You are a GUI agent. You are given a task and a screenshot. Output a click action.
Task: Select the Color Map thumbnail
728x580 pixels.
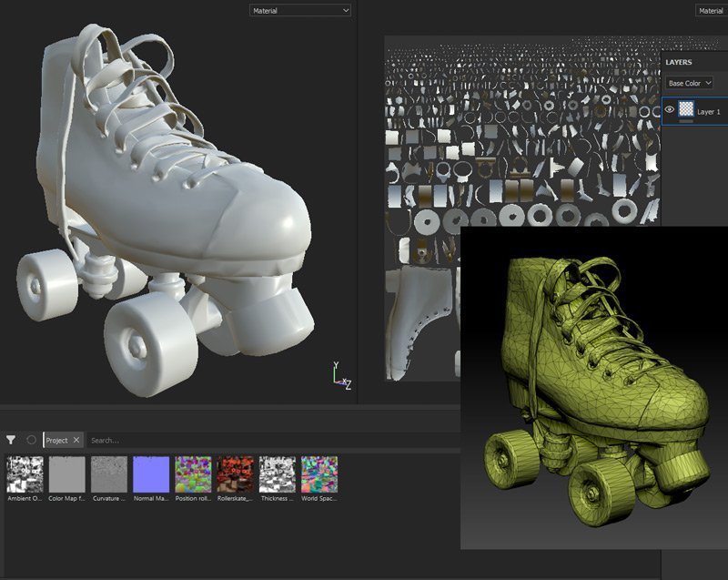(66, 474)
